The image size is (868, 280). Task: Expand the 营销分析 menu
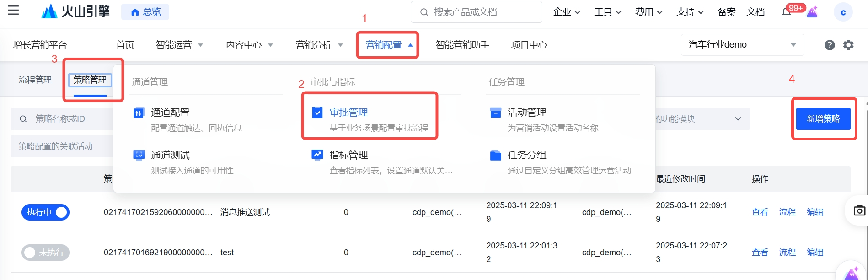point(319,45)
